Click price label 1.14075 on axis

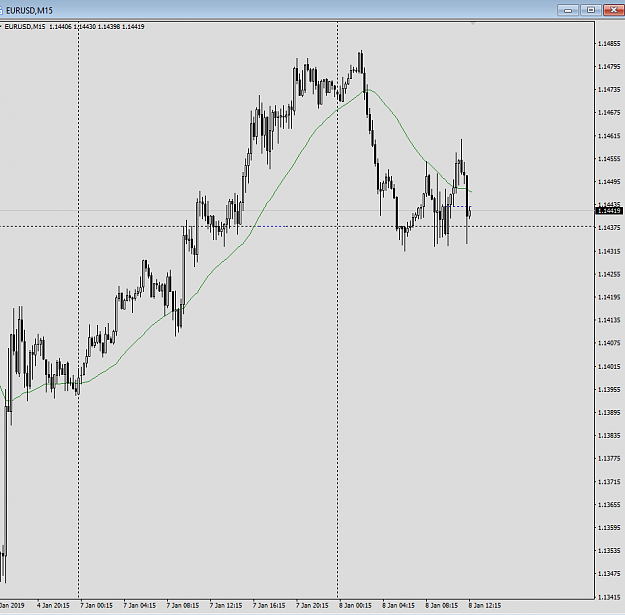(609, 343)
